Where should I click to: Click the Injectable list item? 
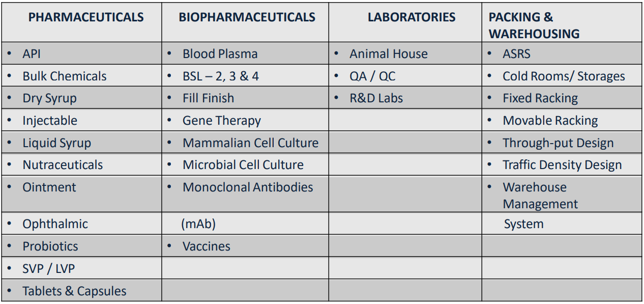50,121
